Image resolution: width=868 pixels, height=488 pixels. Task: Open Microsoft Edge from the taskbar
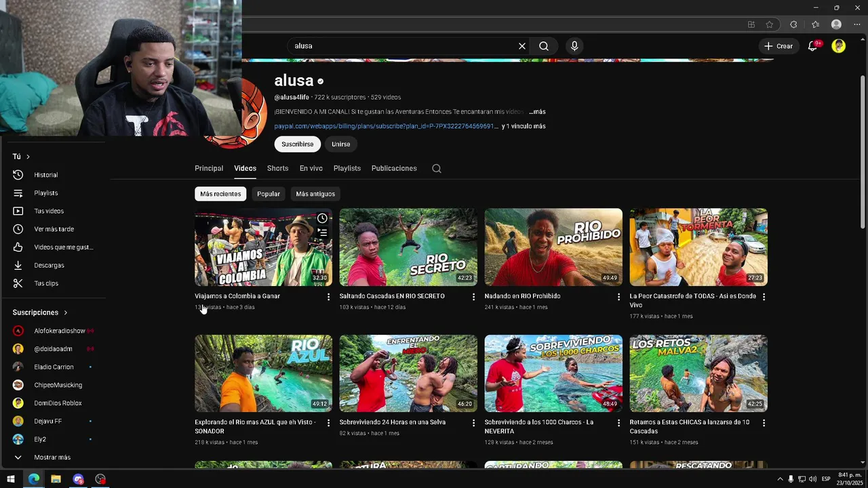pos(33,479)
